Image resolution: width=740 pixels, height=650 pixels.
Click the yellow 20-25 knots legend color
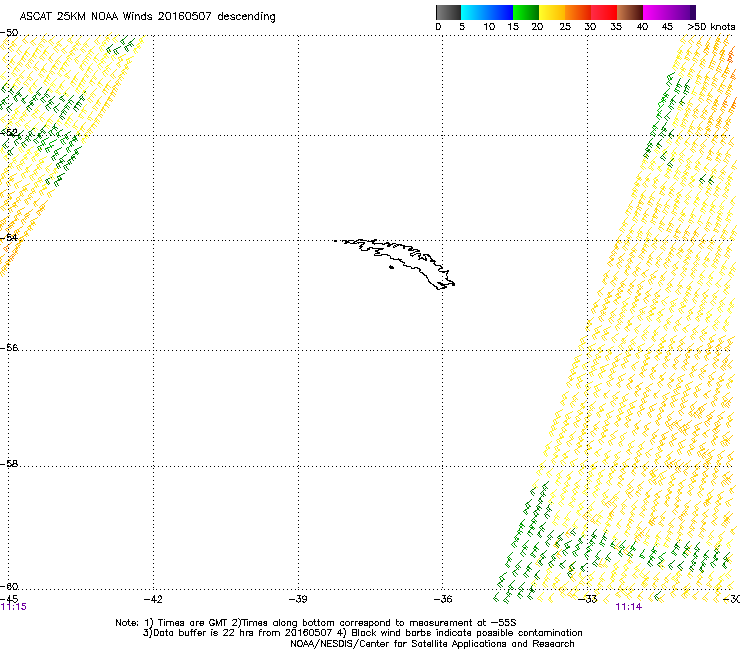[552, 12]
